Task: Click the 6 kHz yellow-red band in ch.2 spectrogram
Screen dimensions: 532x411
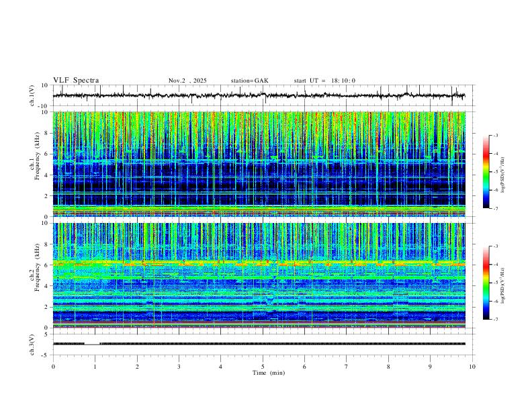Action: (259, 263)
